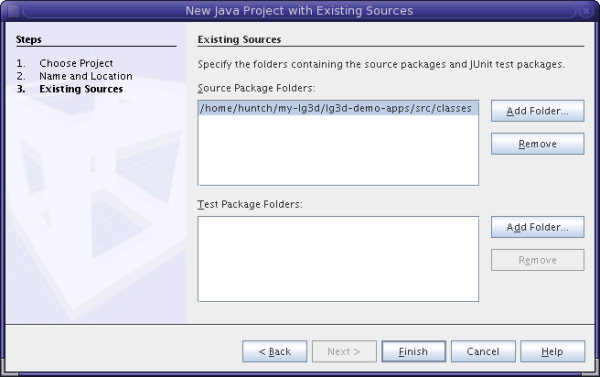Image resolution: width=600 pixels, height=377 pixels.
Task: Select the Choose Project step
Action: point(76,63)
